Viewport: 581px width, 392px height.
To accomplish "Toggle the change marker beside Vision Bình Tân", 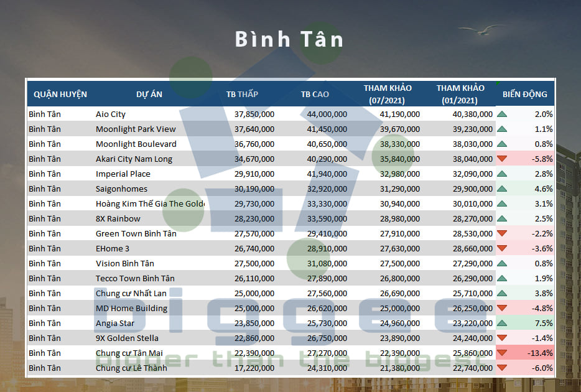I will [x=501, y=263].
